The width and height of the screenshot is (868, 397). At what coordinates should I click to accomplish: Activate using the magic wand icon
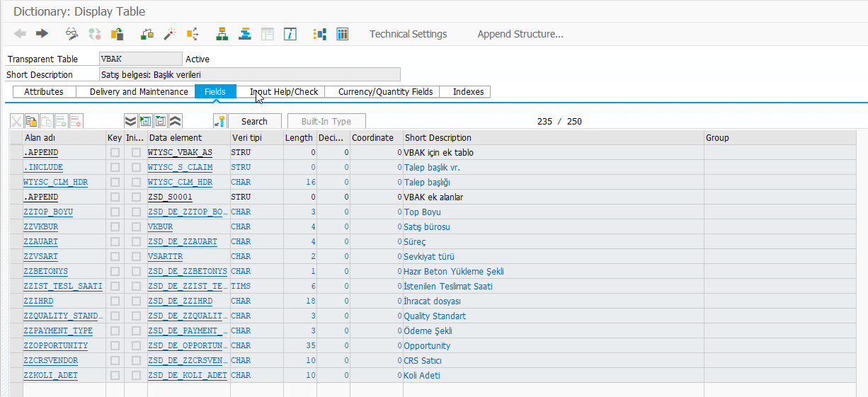[x=170, y=34]
